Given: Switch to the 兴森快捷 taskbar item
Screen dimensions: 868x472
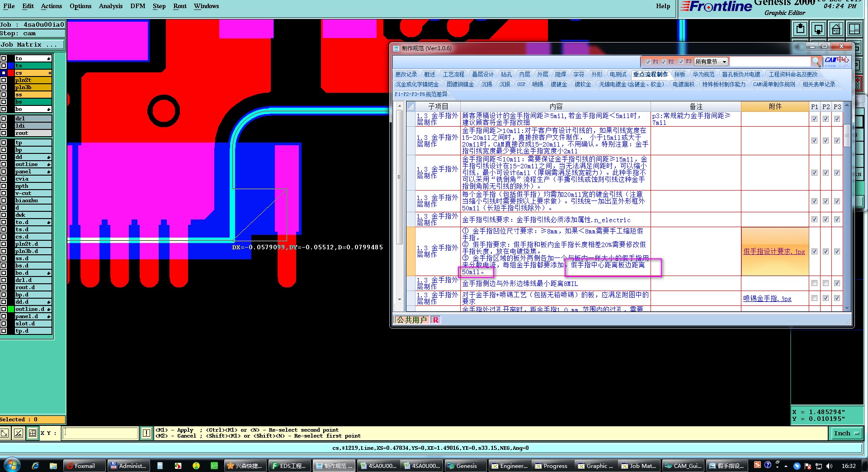Looking at the screenshot, I should (245, 466).
